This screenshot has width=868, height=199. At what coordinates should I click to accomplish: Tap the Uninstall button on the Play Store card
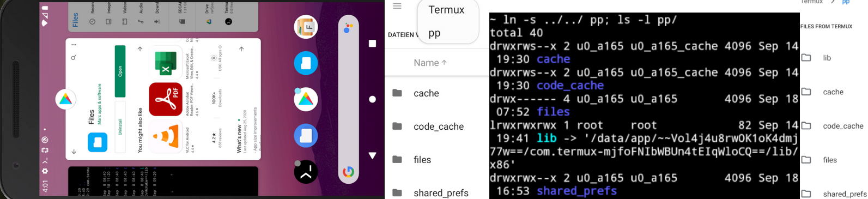tap(120, 127)
